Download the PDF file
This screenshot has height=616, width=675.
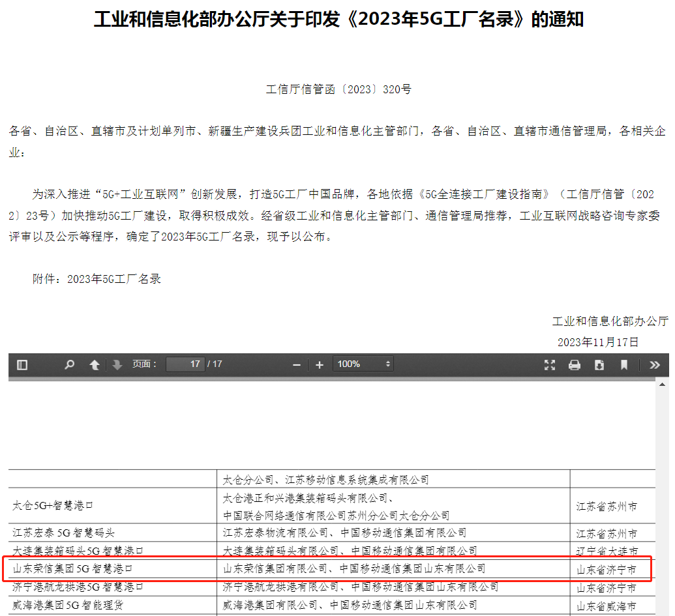coord(599,365)
